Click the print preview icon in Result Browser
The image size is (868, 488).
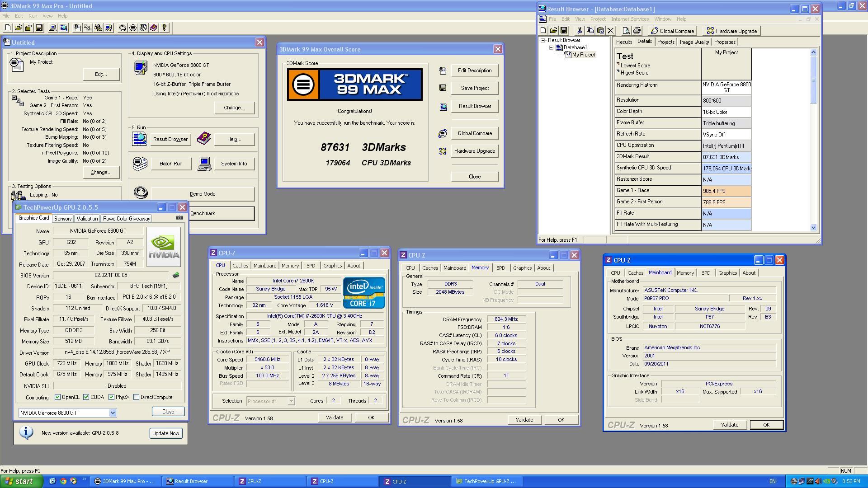click(x=626, y=31)
